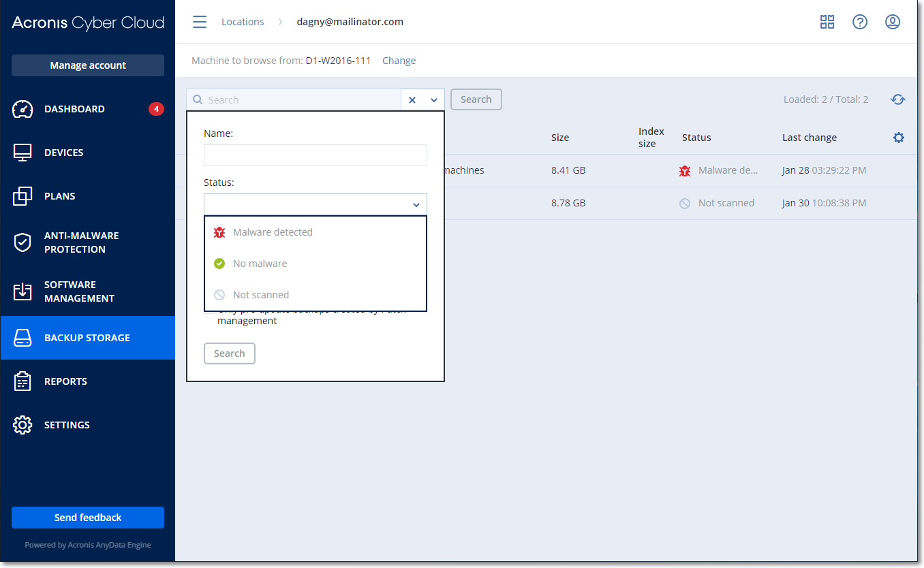The width and height of the screenshot is (924, 568).
Task: Expand the Status dropdown field
Action: 315,204
